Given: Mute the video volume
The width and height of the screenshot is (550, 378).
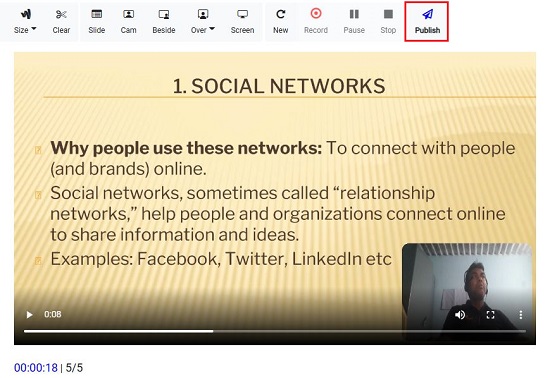Looking at the screenshot, I should coord(460,315).
